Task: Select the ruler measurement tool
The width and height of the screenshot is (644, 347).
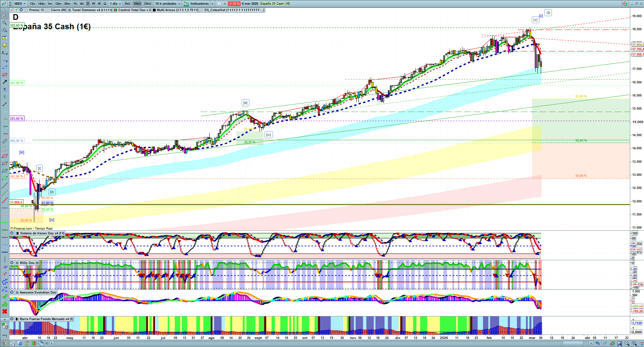Action: [x=5, y=141]
